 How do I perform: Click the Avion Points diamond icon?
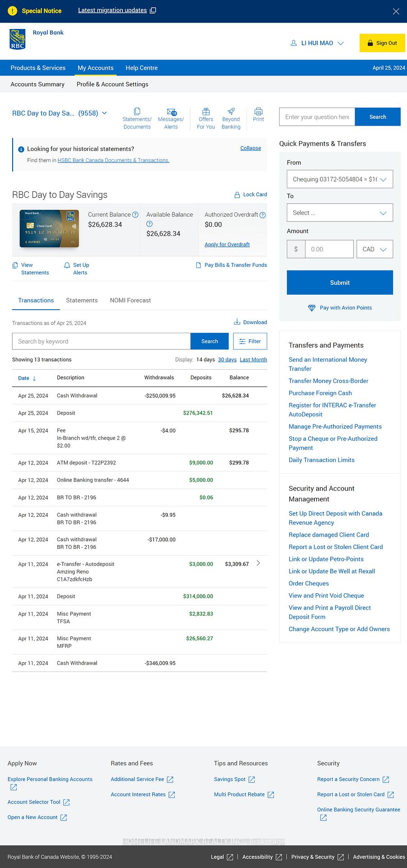point(312,308)
